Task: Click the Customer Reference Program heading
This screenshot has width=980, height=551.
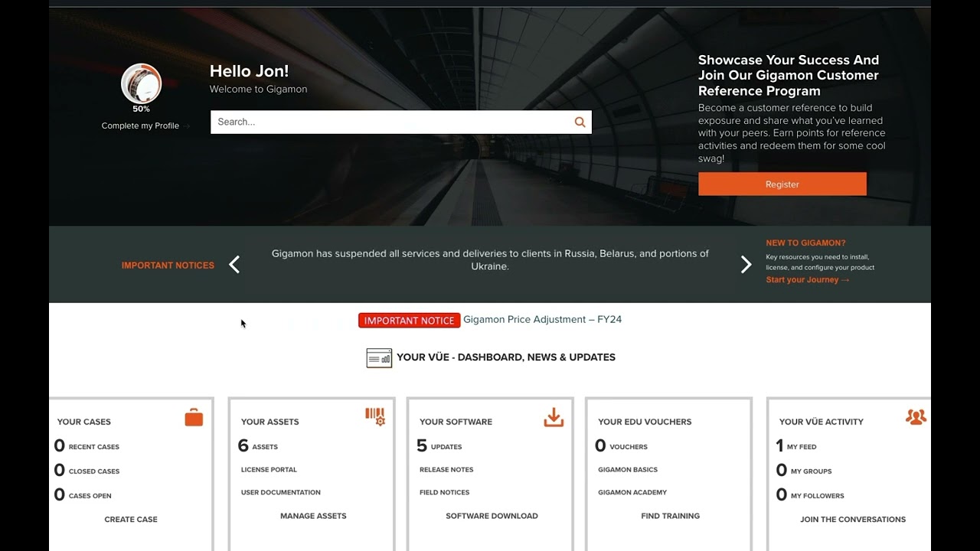Action: tap(789, 75)
